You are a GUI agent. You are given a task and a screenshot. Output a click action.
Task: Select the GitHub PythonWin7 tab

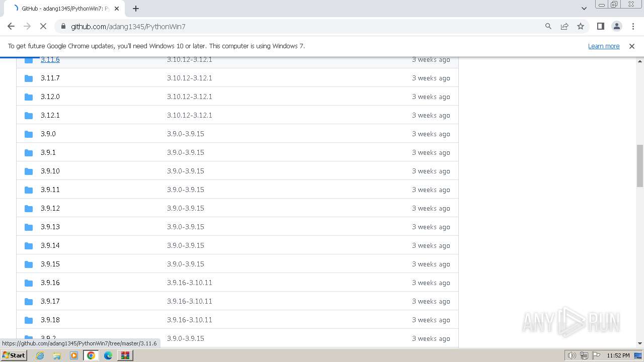65,9
